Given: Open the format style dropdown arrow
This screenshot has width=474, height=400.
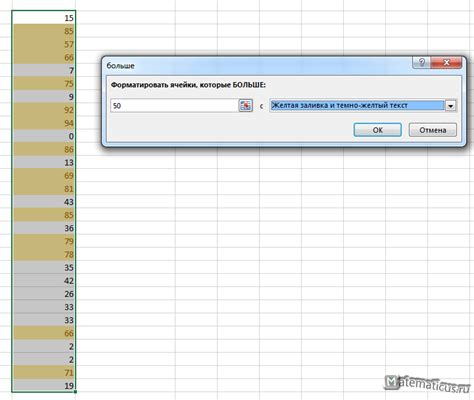Looking at the screenshot, I should pyautogui.click(x=451, y=106).
